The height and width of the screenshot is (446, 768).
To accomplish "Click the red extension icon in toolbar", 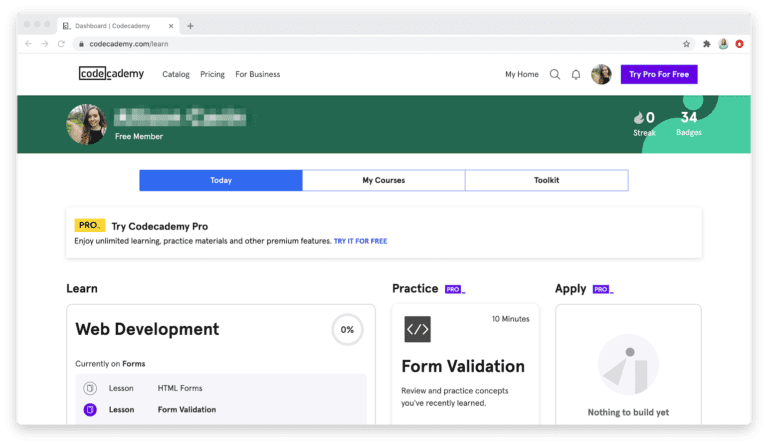I will click(x=740, y=44).
